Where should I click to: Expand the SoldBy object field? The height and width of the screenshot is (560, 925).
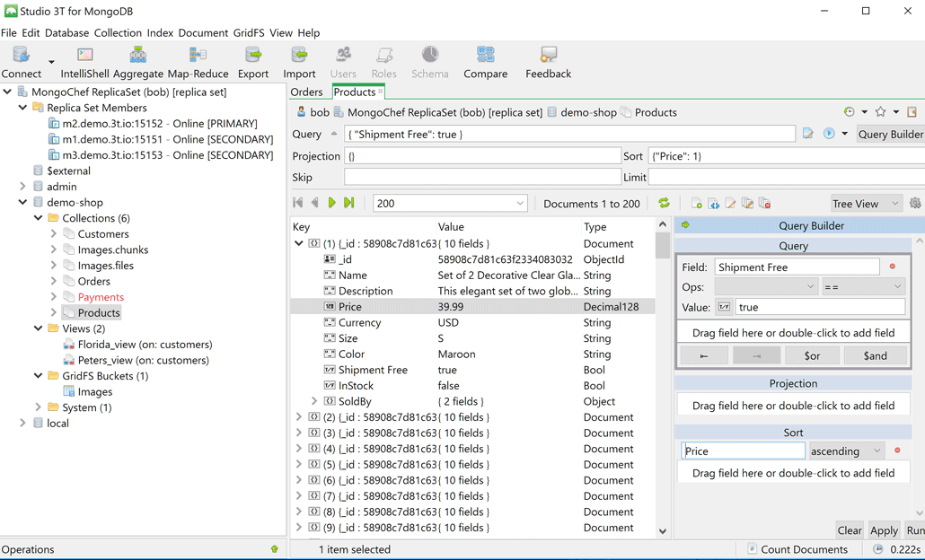313,401
